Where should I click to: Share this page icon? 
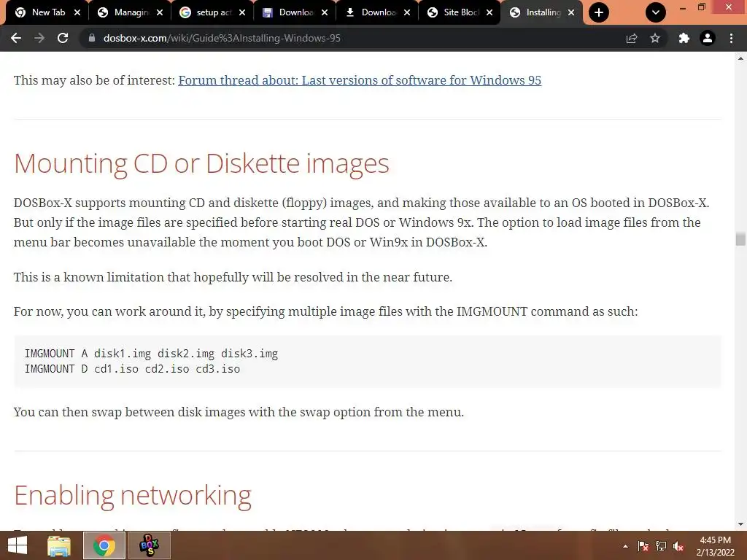click(x=632, y=38)
